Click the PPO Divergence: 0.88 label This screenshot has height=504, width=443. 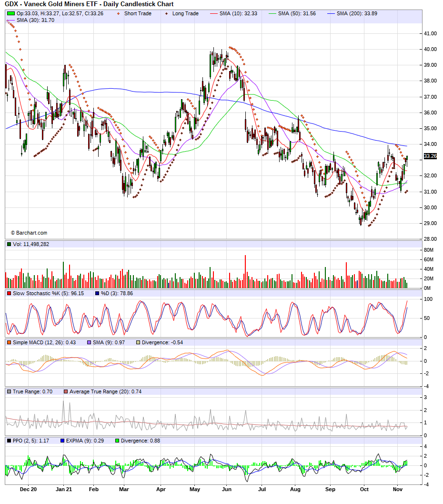coord(140,441)
